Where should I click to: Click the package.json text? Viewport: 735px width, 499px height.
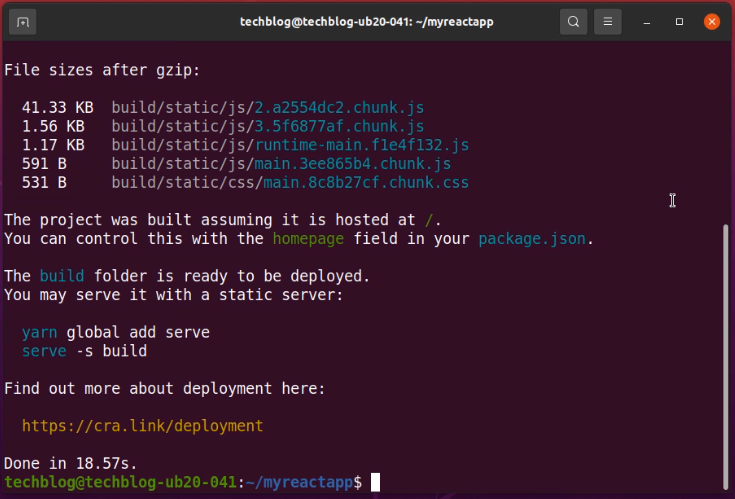[x=535, y=239]
